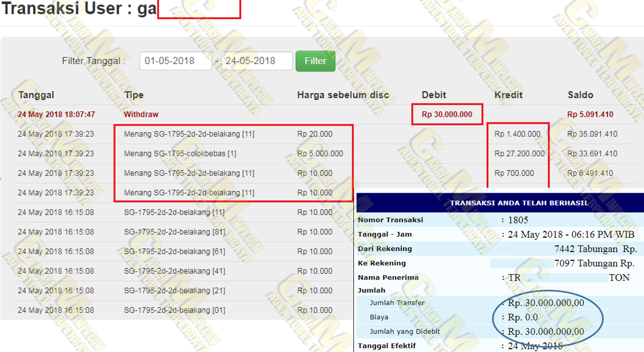The image size is (644, 352).
Task: Click the Saldo column header
Action: pyautogui.click(x=580, y=95)
